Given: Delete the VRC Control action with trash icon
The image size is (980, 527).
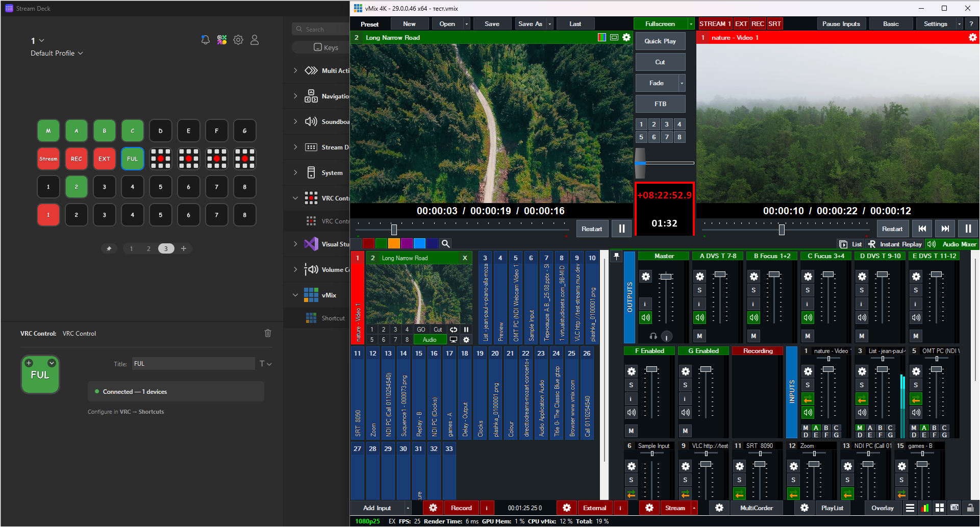Looking at the screenshot, I should tap(268, 333).
